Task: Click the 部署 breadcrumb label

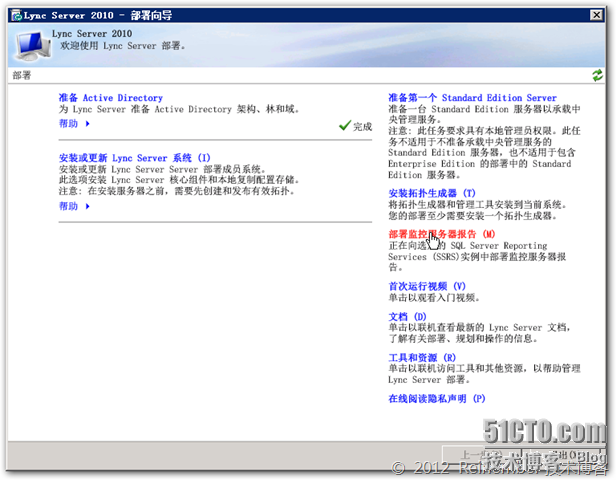Action: coord(22,75)
